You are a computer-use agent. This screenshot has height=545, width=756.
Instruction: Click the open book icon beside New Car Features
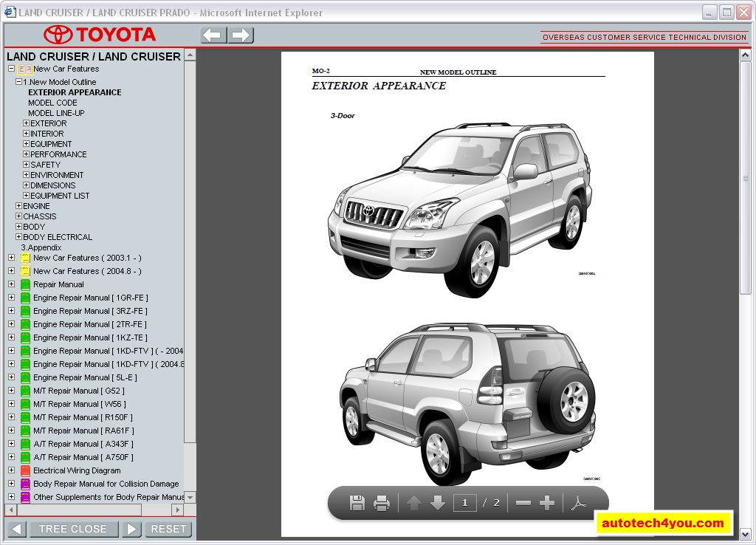point(26,69)
